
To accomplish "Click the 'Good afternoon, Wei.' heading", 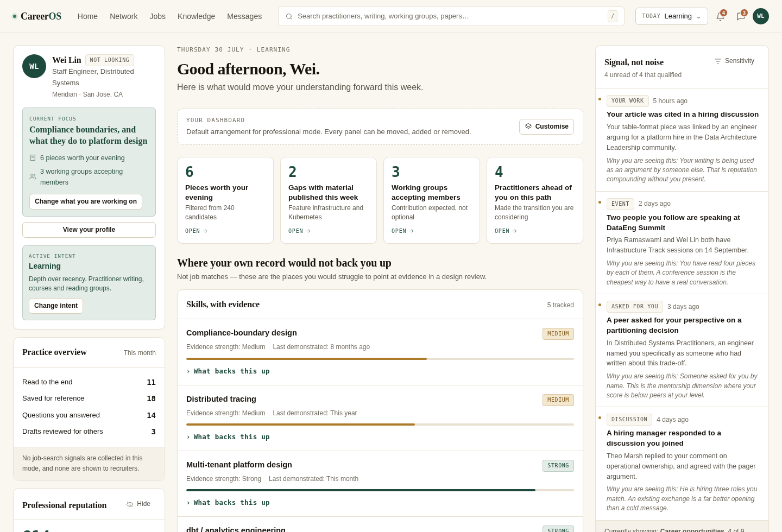I will (248, 69).
